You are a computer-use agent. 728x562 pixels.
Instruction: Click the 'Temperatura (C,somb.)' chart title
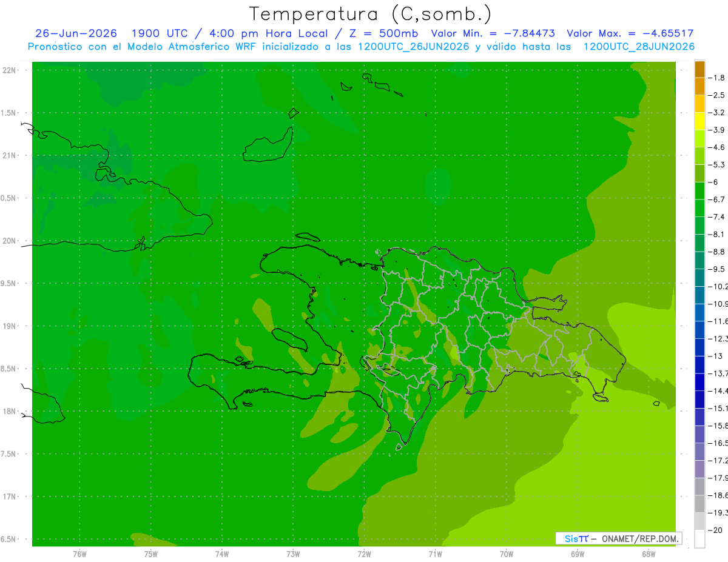[x=371, y=14]
